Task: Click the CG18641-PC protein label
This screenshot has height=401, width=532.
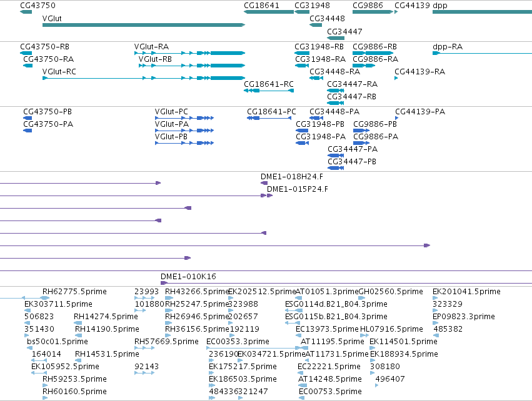Action: [x=271, y=112]
